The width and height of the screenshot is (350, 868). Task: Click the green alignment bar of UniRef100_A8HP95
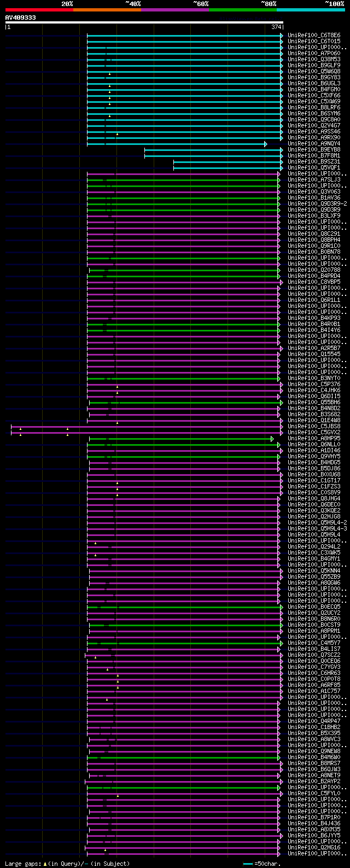182,439
